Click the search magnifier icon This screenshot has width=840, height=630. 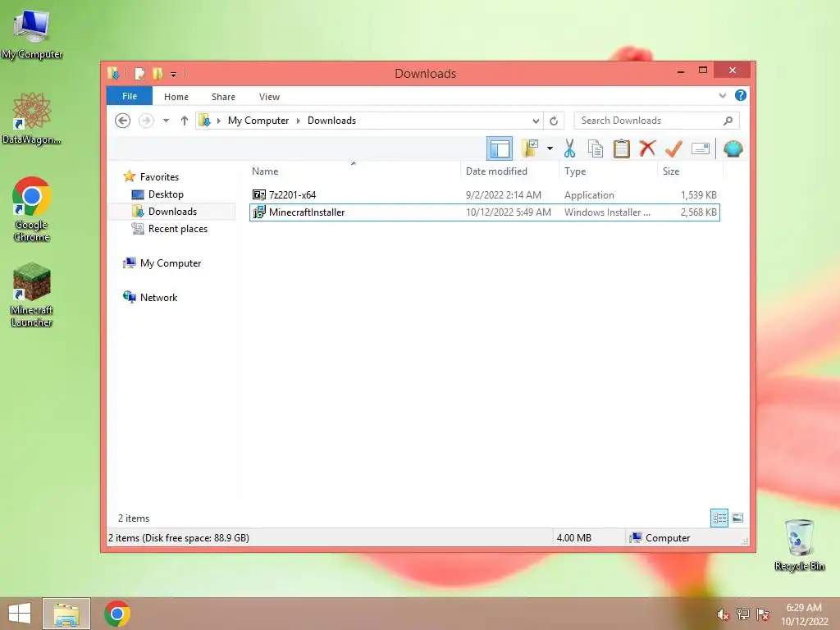tap(728, 121)
